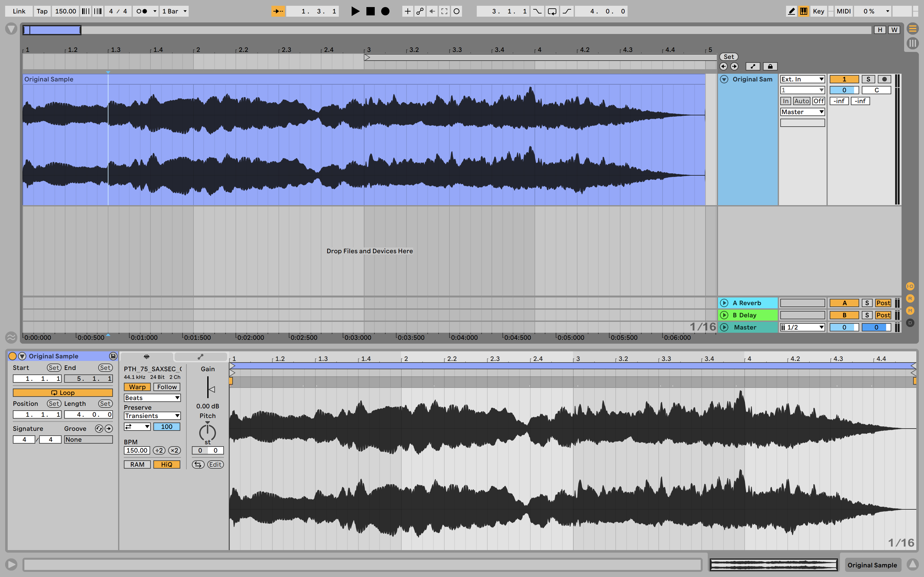Click the Link button

[x=19, y=11]
